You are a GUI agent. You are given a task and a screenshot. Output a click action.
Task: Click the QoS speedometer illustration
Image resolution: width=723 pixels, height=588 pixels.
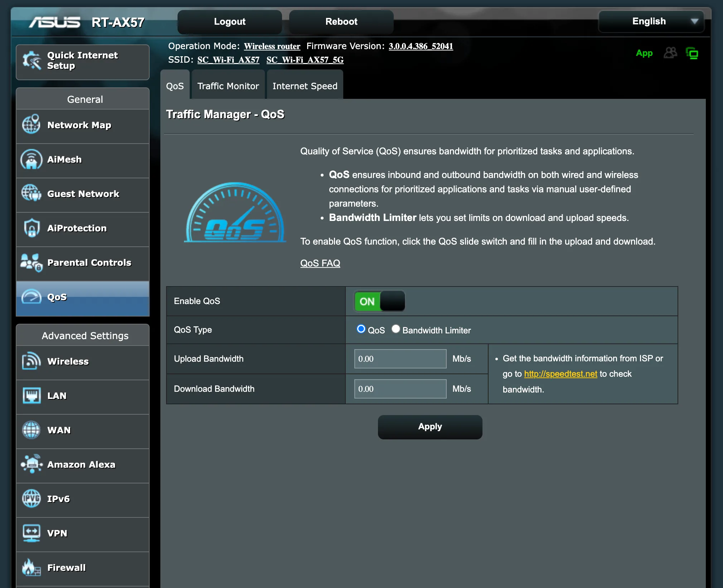235,212
